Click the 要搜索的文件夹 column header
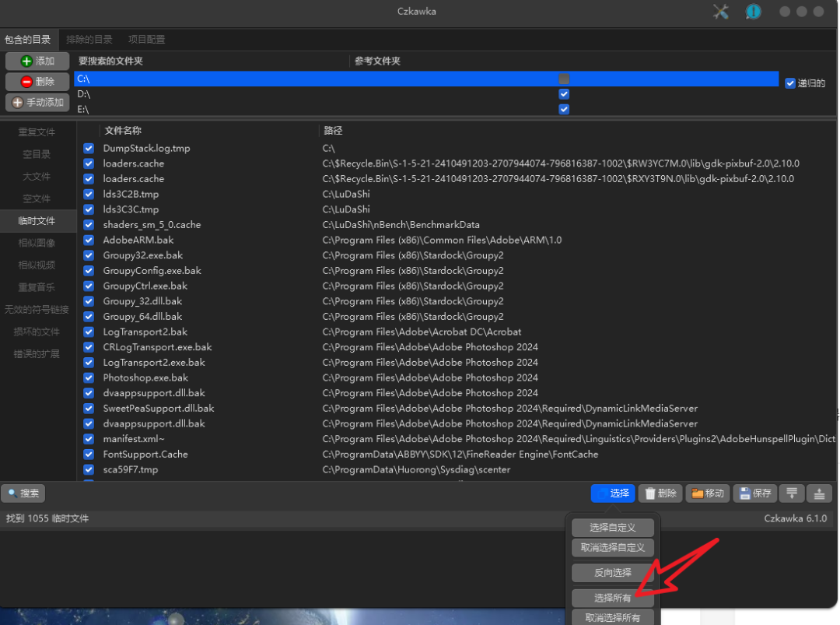 pos(111,61)
